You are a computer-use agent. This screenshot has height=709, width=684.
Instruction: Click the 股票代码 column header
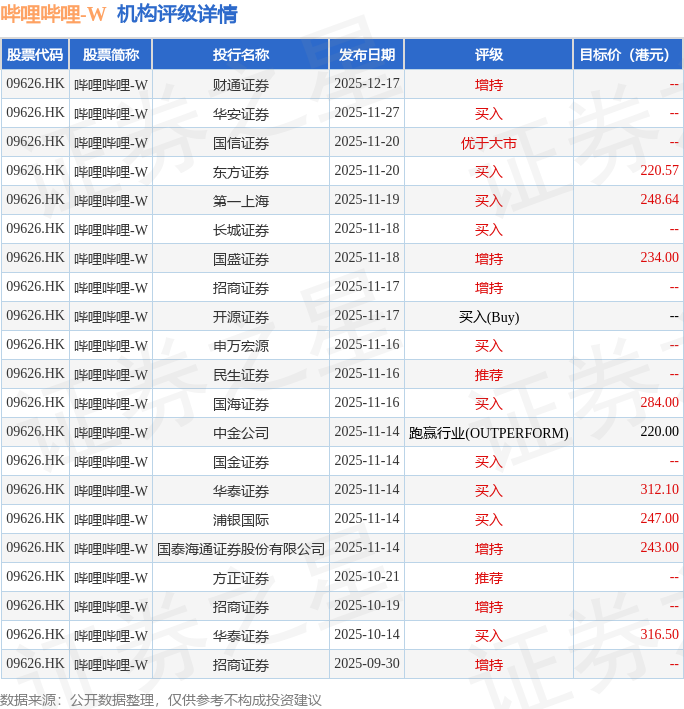pos(35,55)
